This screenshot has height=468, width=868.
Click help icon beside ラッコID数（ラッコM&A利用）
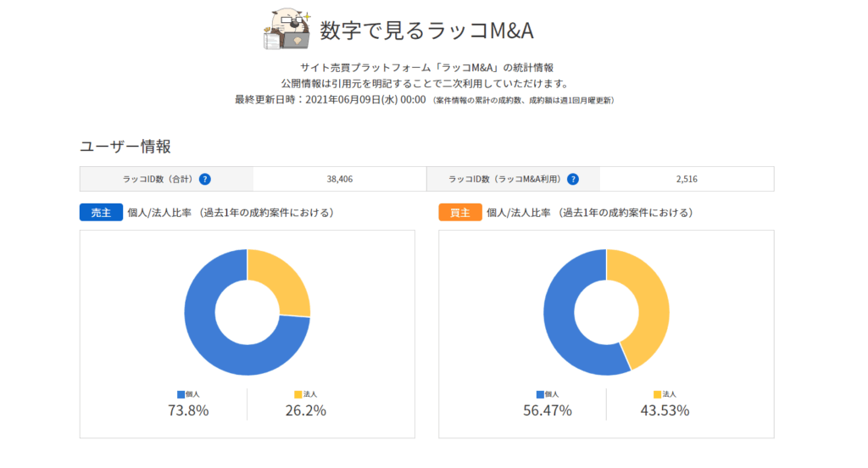point(573,179)
